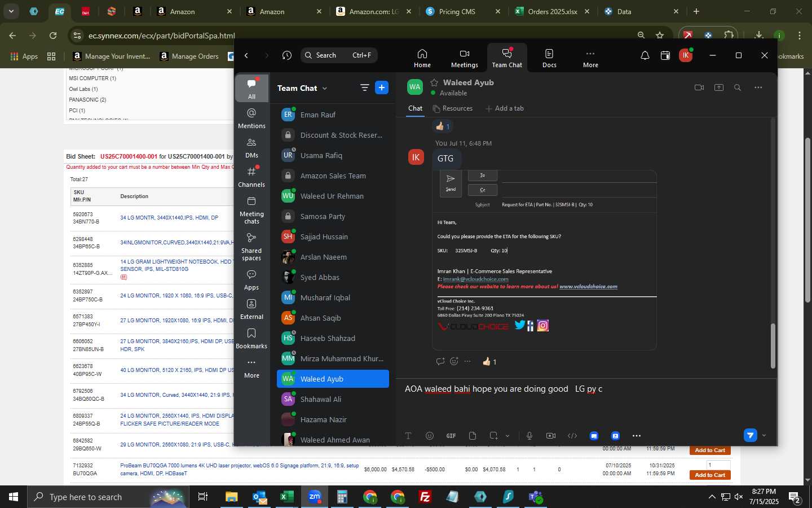Open Zoom Docs tab
This screenshot has height=508, width=812.
[x=549, y=58]
